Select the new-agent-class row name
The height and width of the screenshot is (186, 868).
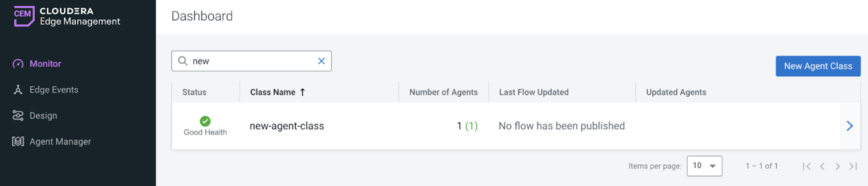287,126
